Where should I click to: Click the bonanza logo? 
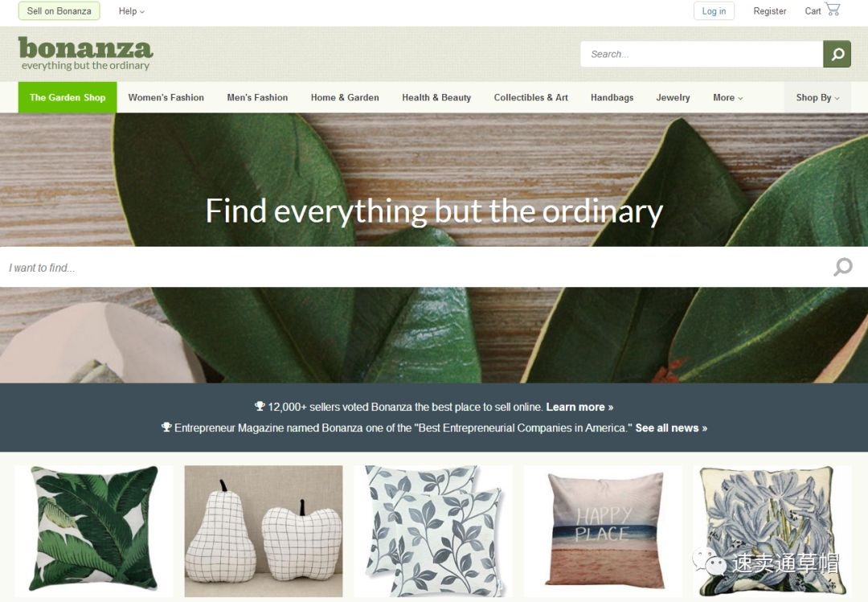tap(85, 54)
